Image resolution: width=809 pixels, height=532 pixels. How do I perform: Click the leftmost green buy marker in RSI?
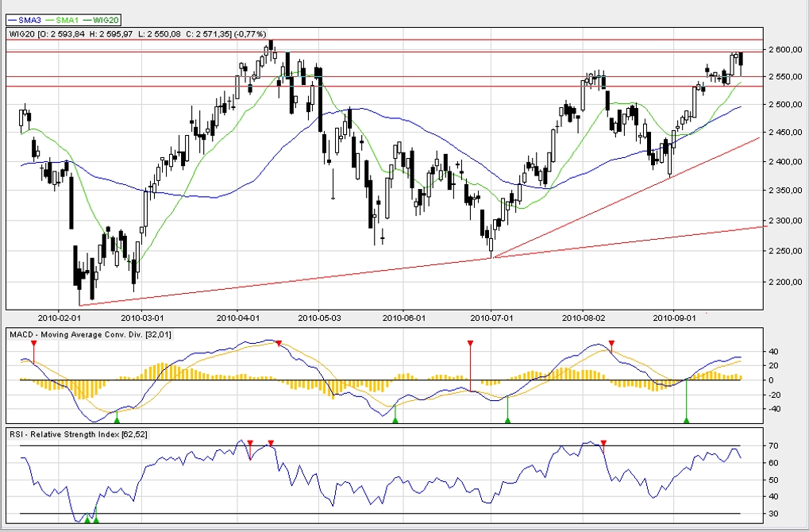(x=87, y=520)
